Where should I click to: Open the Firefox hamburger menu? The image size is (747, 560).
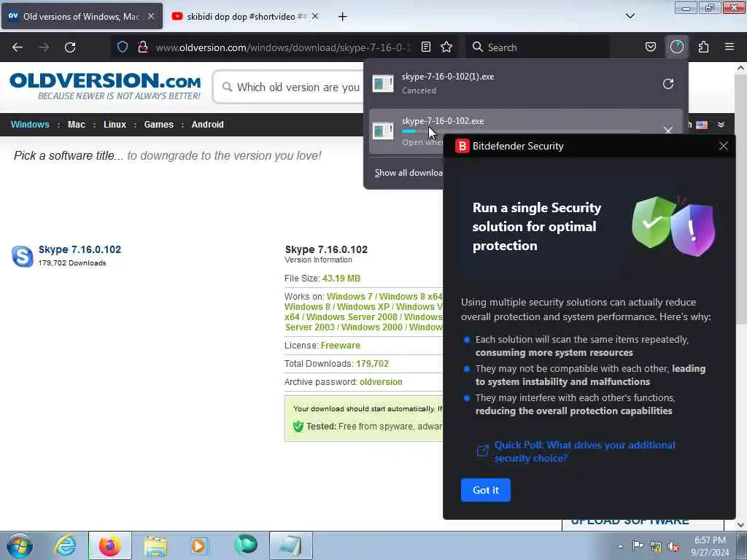729,47
